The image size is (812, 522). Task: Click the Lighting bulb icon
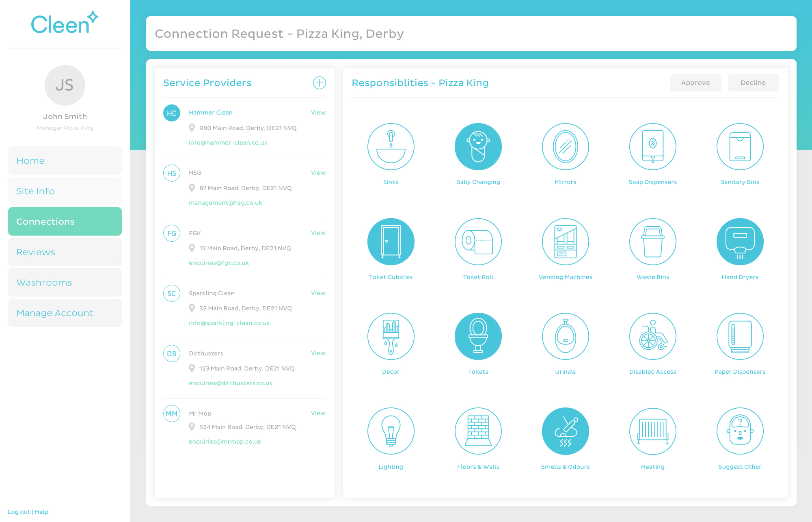click(391, 431)
